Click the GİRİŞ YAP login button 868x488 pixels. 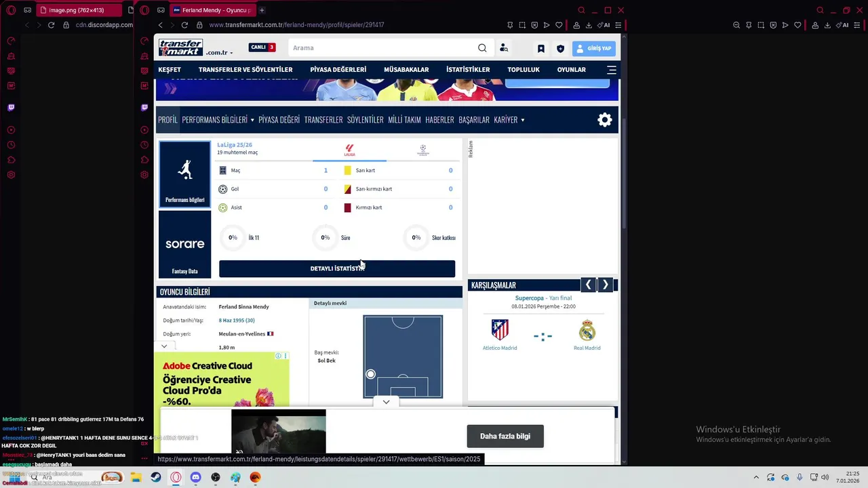(x=594, y=48)
